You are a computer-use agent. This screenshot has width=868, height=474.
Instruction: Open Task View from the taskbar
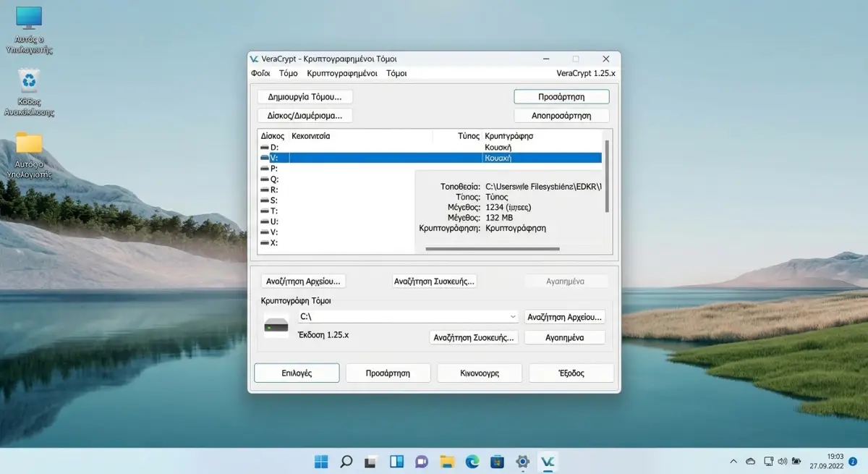click(x=371, y=461)
